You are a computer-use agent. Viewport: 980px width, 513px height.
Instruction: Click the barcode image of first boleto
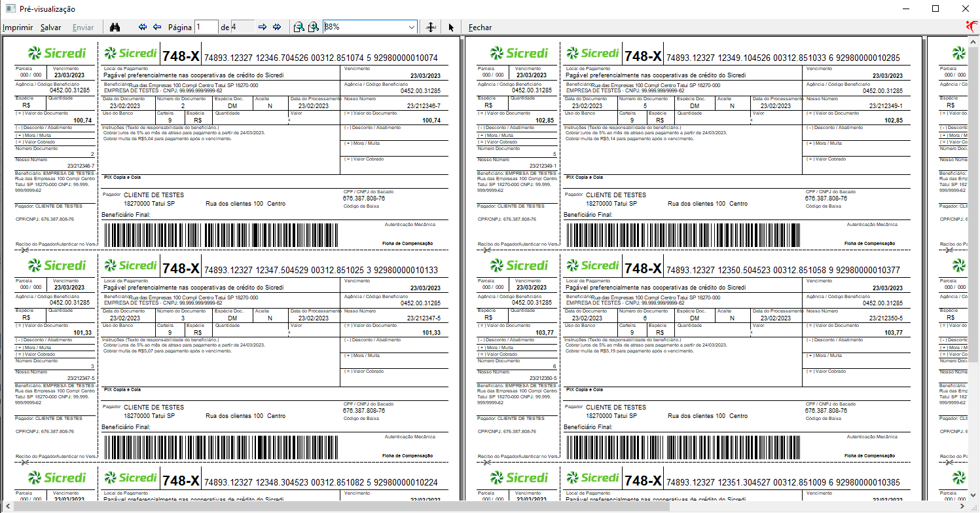pyautogui.click(x=222, y=235)
